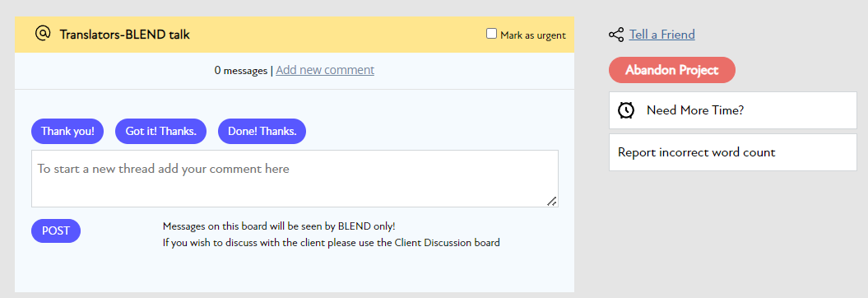
Task: Select the 'Done! Thanks.' quick reply
Action: coord(262,131)
